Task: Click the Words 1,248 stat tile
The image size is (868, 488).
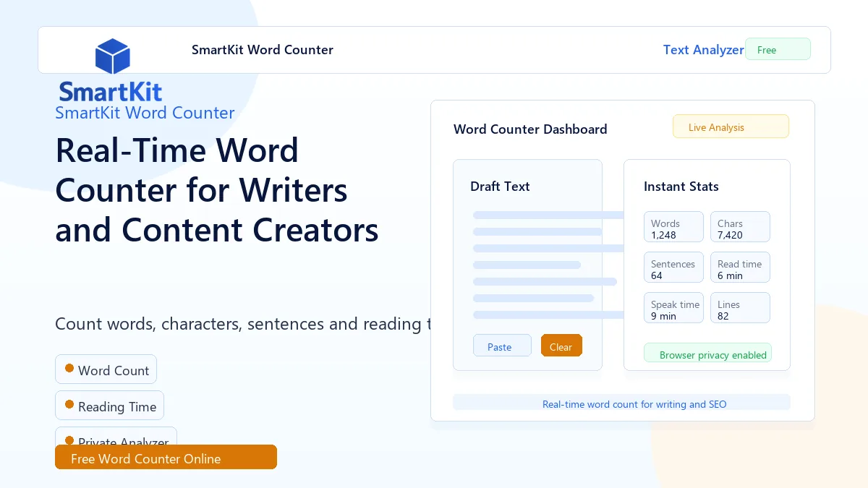Action: click(x=673, y=227)
